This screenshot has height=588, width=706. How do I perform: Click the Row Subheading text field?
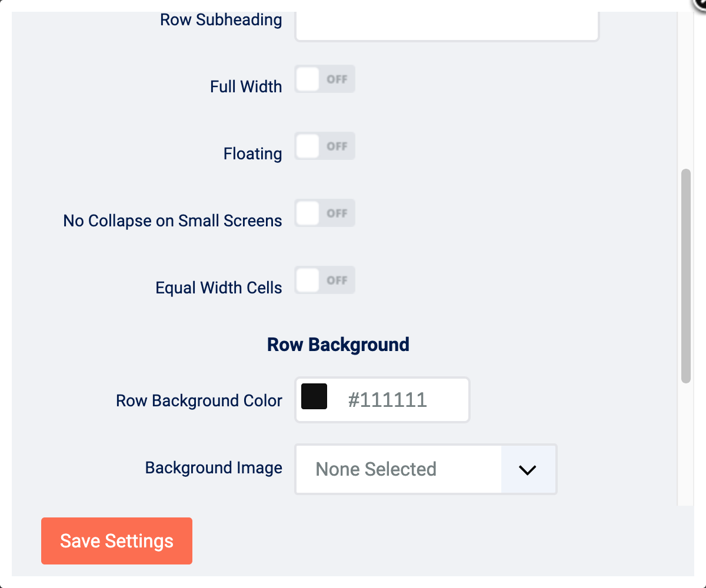pos(447,25)
